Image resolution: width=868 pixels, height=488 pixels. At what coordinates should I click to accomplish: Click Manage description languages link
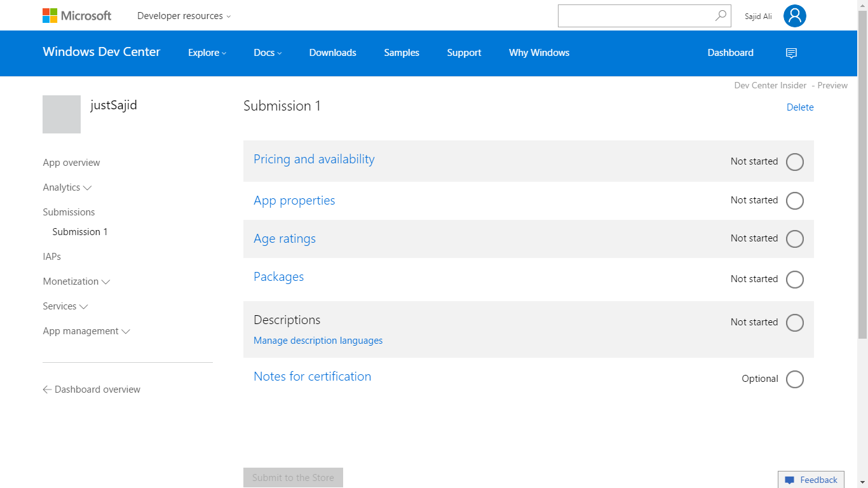(318, 341)
